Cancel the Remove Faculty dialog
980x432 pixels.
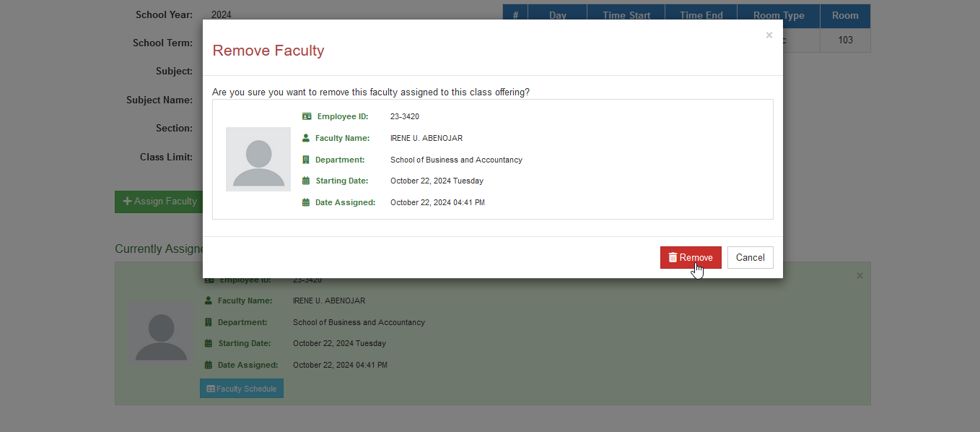point(751,258)
